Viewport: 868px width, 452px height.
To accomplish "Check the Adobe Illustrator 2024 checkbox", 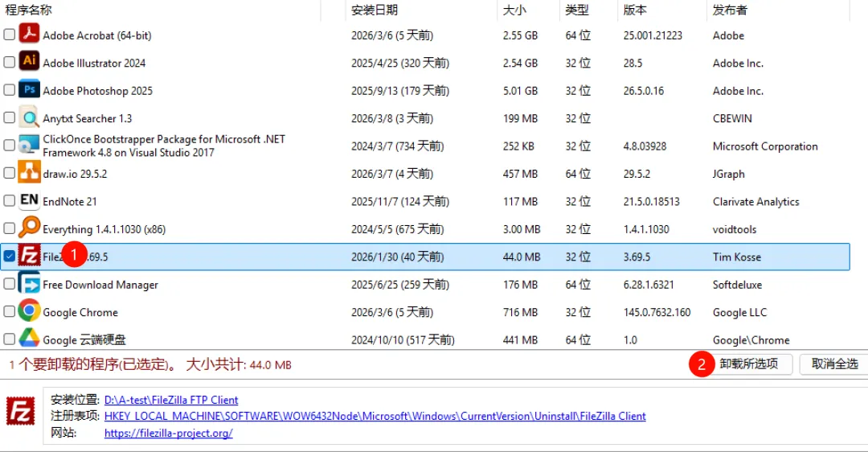I will 10,62.
